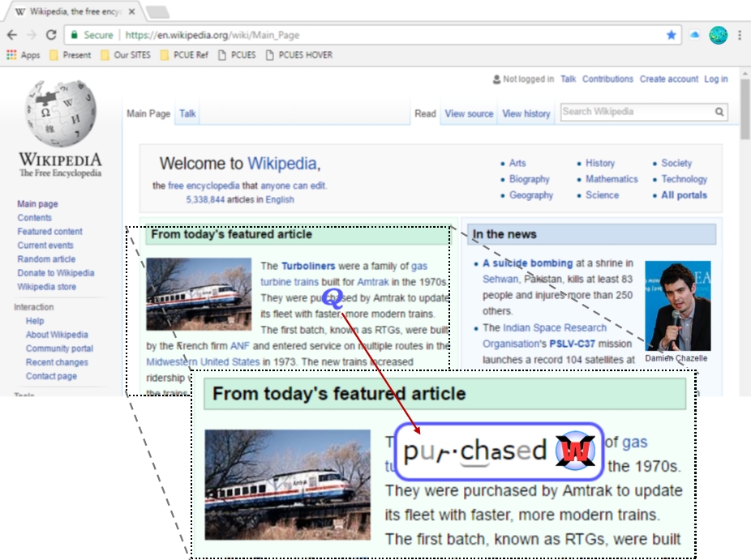Open Random article sidebar link

pyautogui.click(x=46, y=259)
